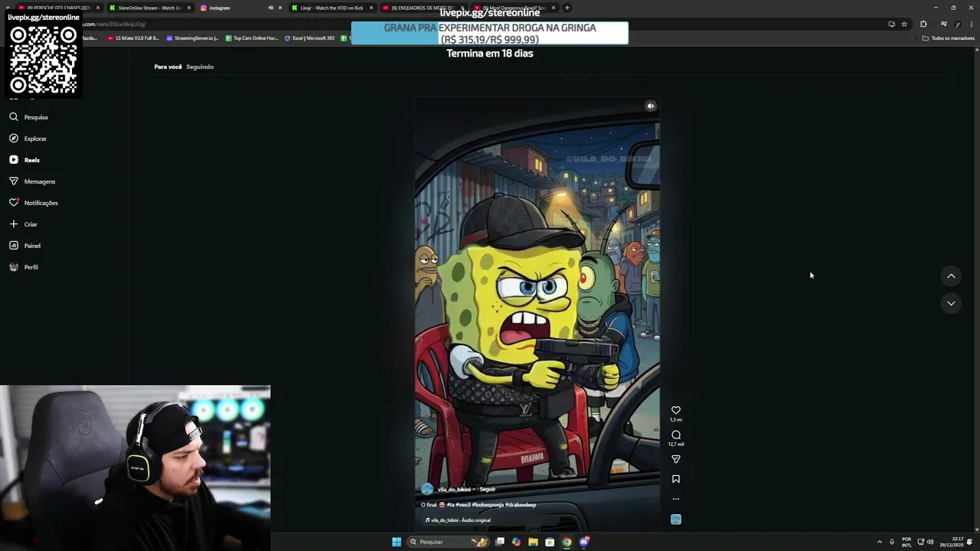Open the reel's comments bubble icon
980x551 pixels.
676,435
